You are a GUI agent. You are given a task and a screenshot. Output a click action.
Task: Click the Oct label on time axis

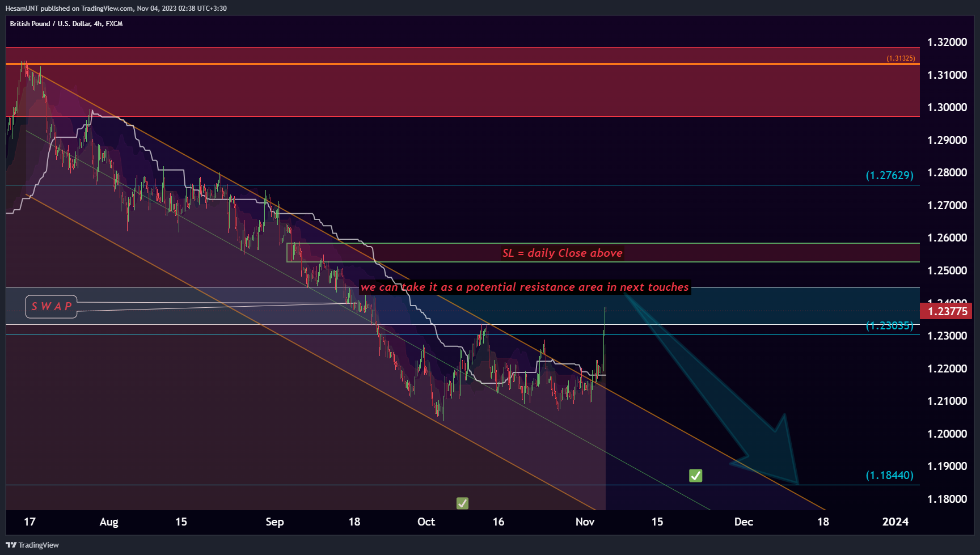pos(426,522)
